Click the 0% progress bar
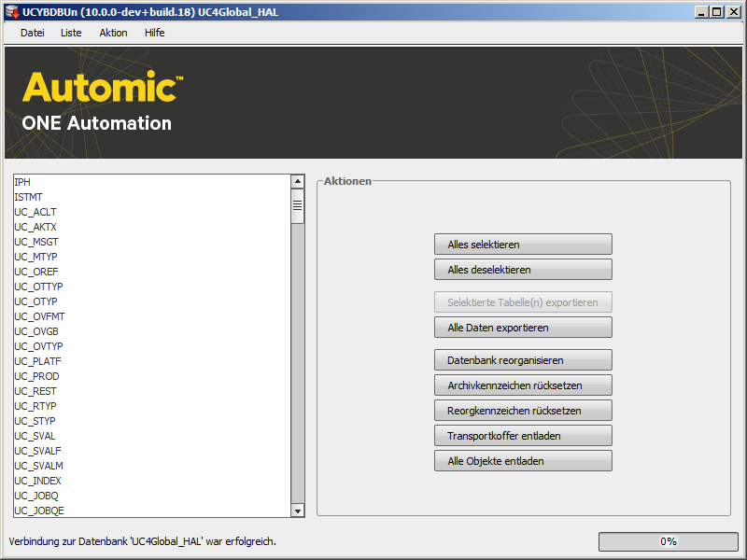Image resolution: width=747 pixels, height=560 pixels. pyautogui.click(x=668, y=541)
